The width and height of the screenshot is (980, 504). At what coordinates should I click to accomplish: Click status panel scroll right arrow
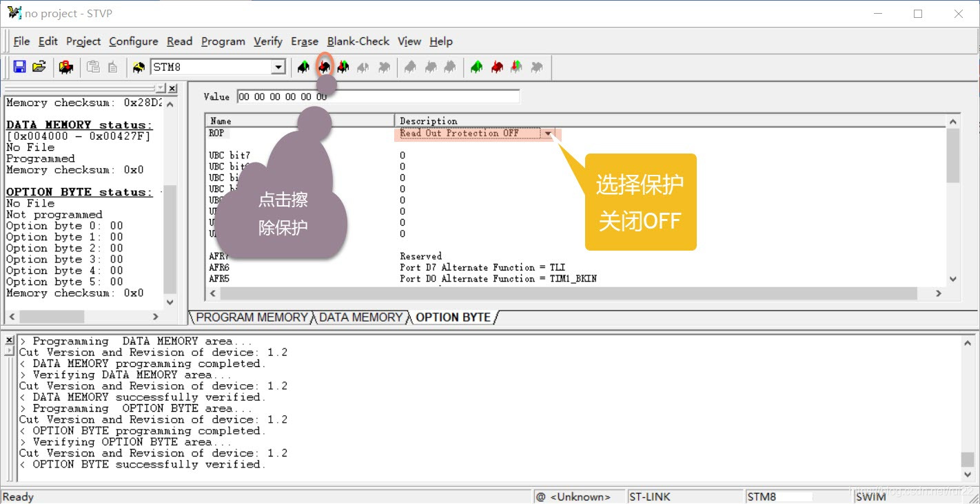156,317
